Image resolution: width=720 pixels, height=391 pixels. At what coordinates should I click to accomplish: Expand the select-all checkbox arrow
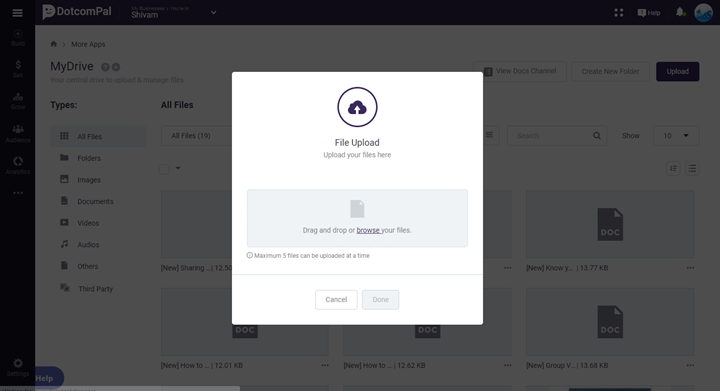(178, 168)
